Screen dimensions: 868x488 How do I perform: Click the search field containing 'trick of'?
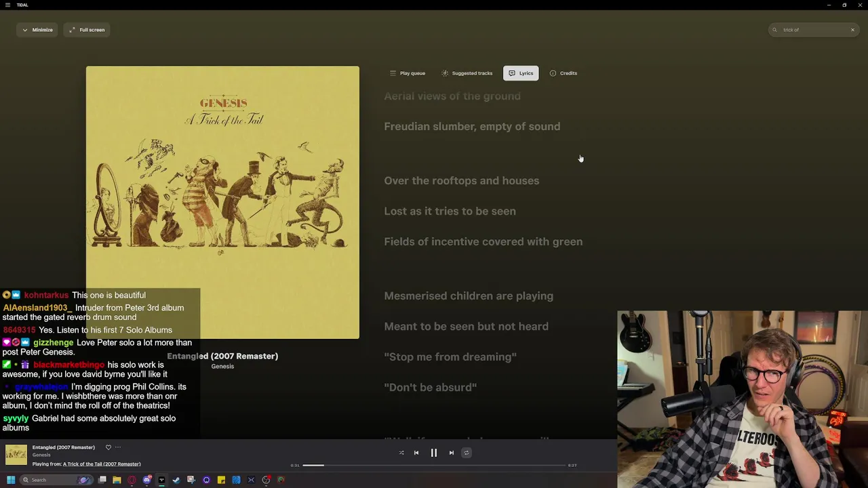point(814,30)
